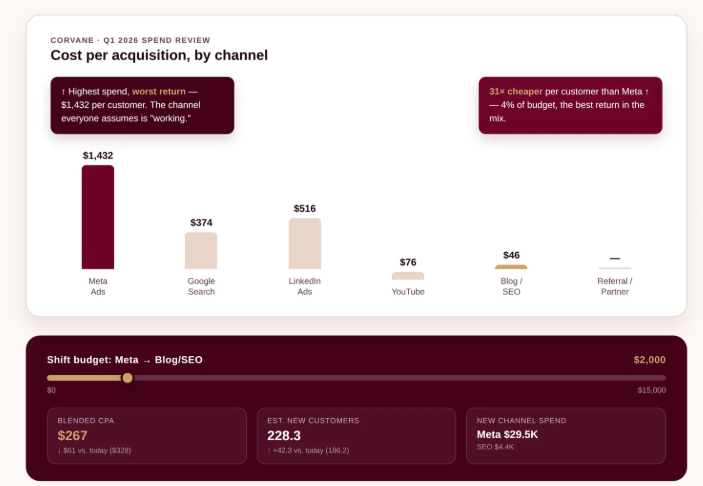This screenshot has width=703, height=486.
Task: Click the '31× cheaper' callout box
Action: coord(570,105)
